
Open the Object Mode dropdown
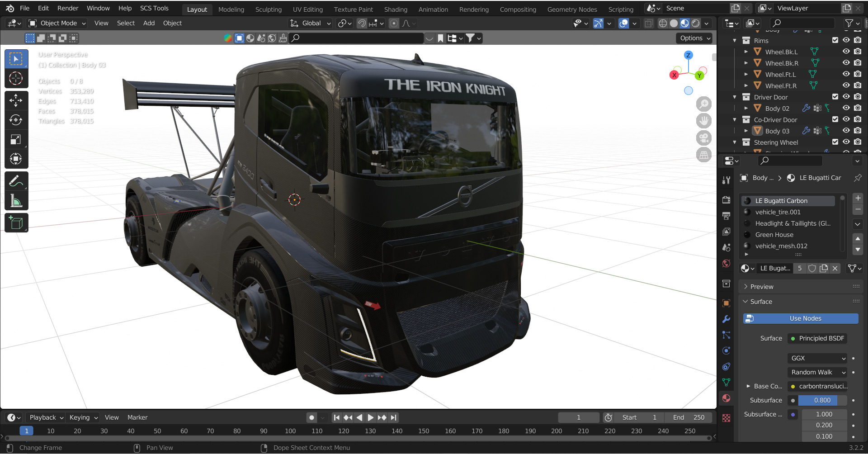(57, 23)
